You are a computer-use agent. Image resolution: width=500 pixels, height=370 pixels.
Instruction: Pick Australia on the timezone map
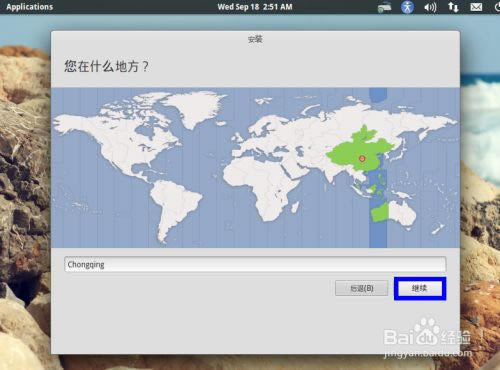393,213
